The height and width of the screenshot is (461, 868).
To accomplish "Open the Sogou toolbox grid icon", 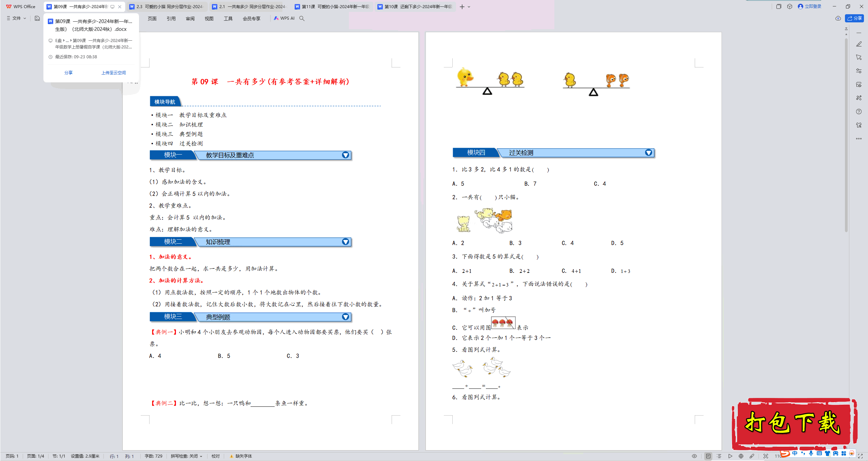I will (x=844, y=454).
